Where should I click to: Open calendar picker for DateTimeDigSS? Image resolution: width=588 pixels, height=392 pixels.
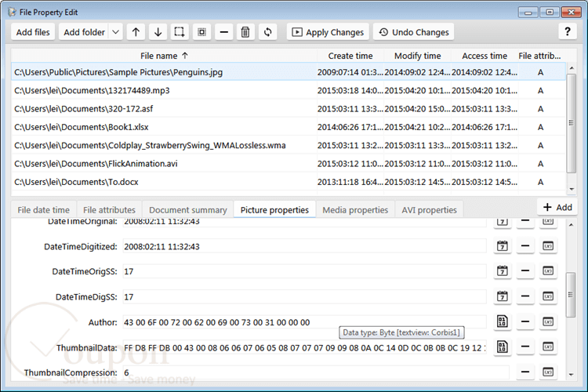coord(503,296)
